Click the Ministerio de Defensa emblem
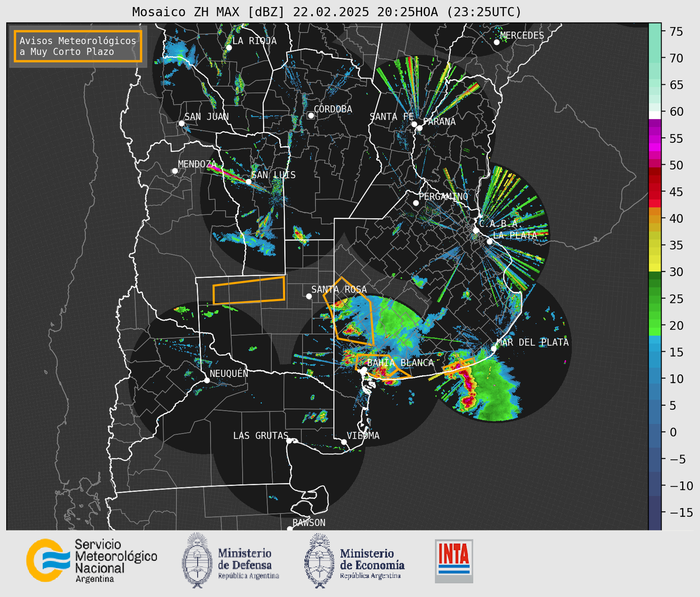The image size is (700, 597). click(197, 560)
